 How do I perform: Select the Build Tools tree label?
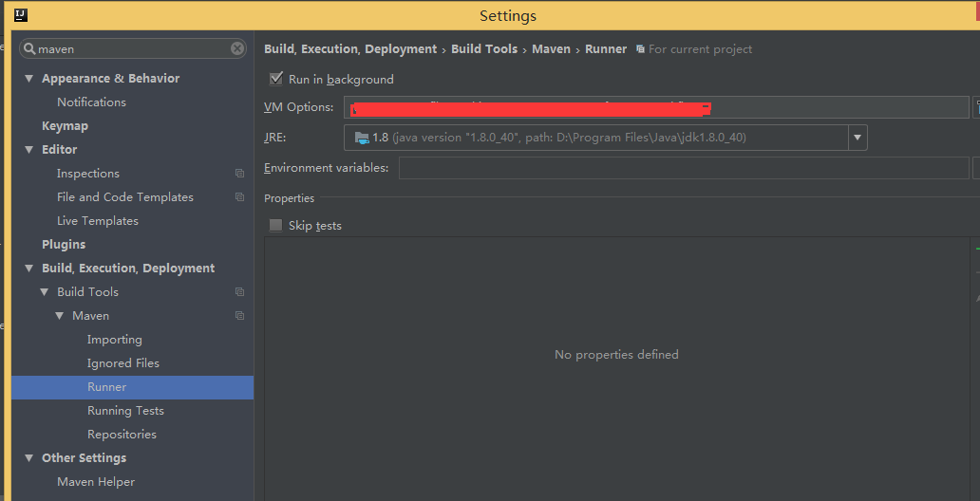point(87,291)
